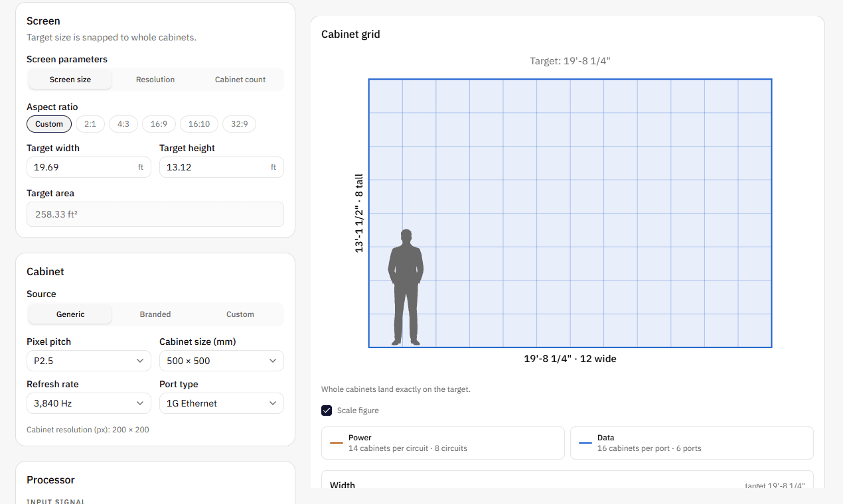Switch to Cabinet count tab
Viewport: 843px width, 504px height.
[x=240, y=80]
